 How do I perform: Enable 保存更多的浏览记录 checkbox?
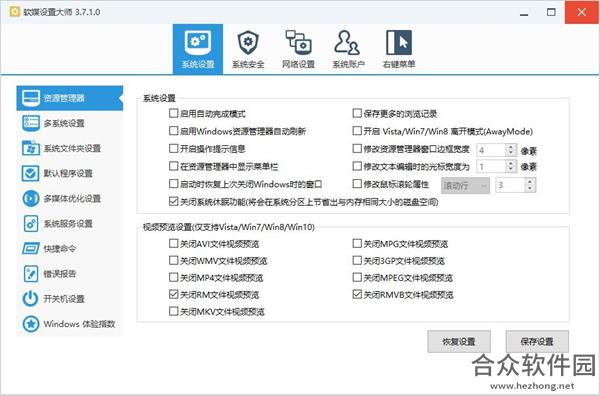pos(357,113)
